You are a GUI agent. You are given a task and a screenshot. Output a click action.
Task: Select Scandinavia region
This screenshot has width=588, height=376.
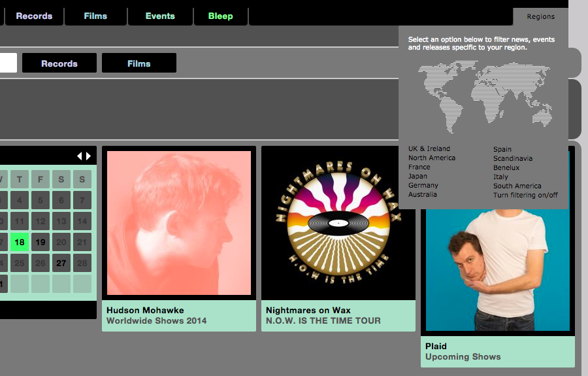click(513, 158)
